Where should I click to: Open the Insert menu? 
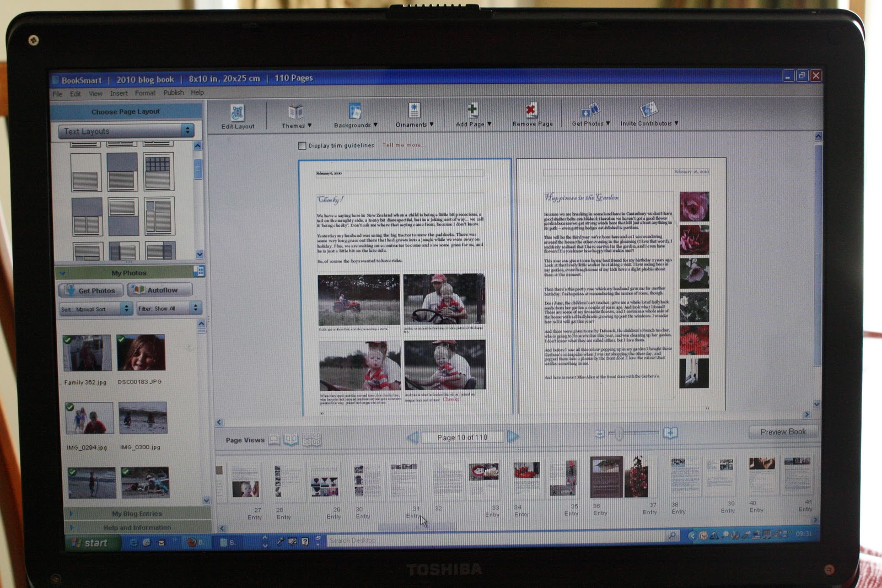[x=119, y=93]
